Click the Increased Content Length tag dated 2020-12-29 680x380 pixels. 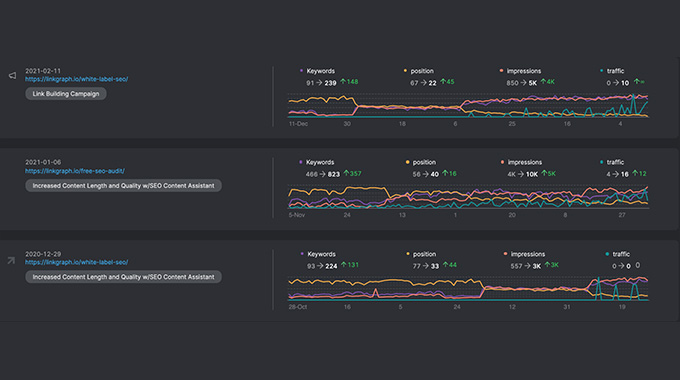click(x=123, y=277)
